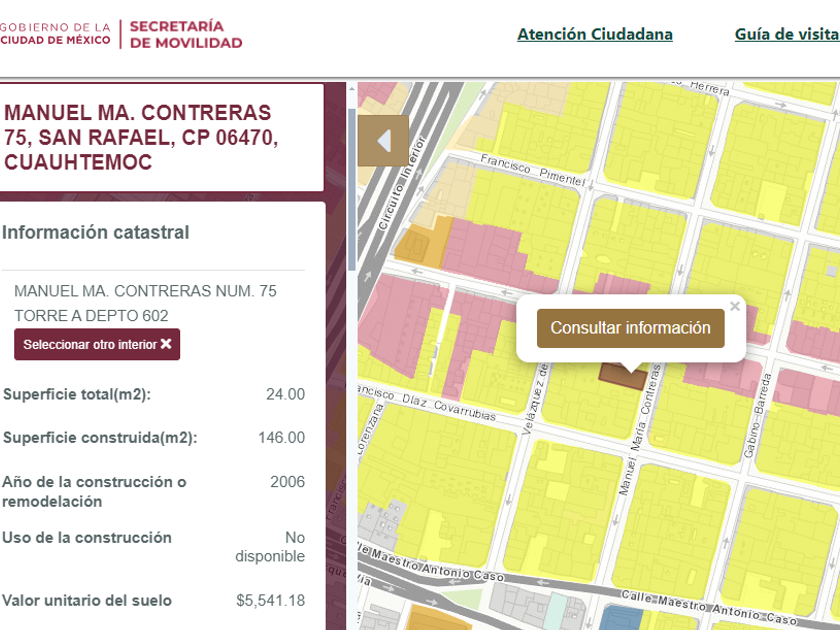Click the Manuel María Contreras street label
This screenshot has width=840, height=630.
coord(639,430)
